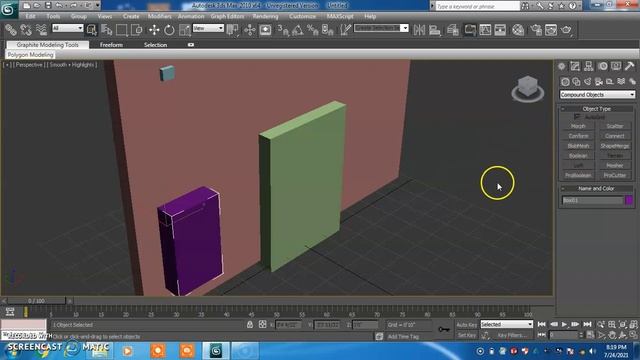Click the InfoCenter search field

pyautogui.click(x=477, y=6)
